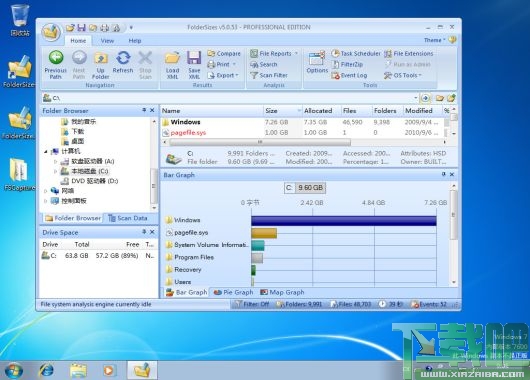Open File Reports

coord(274,53)
